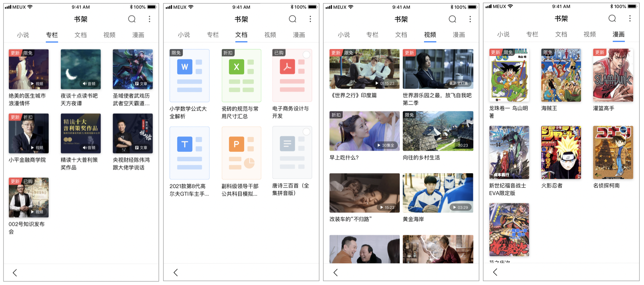Tap the search icon above the video list
644x285 pixels.
coord(452,19)
